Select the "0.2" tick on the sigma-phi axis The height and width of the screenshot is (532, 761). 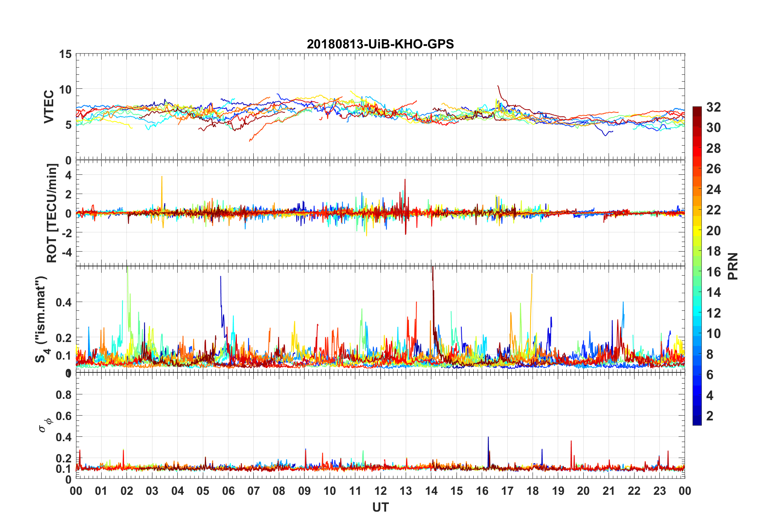click(64, 458)
